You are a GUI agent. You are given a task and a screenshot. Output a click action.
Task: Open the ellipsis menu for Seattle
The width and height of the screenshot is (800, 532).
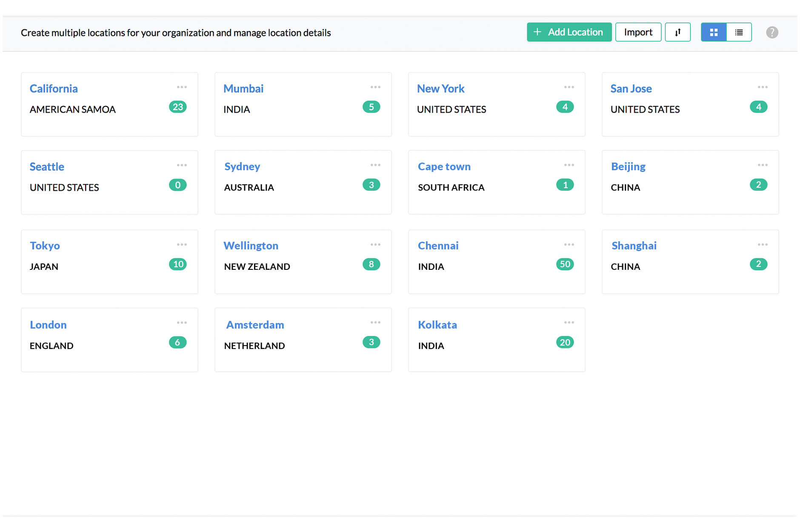(x=182, y=165)
